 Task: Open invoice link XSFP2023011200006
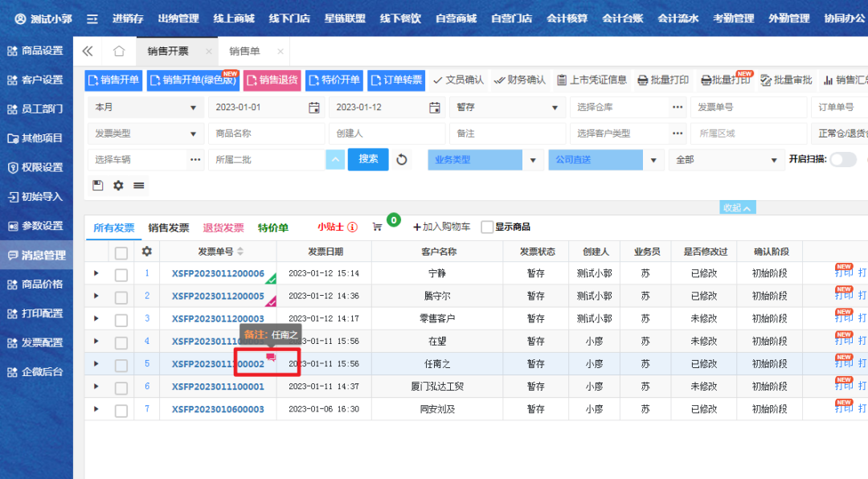[x=217, y=274]
